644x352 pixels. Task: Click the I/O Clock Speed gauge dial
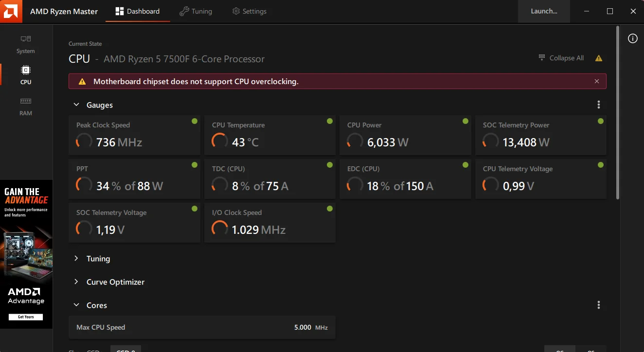[x=220, y=229]
